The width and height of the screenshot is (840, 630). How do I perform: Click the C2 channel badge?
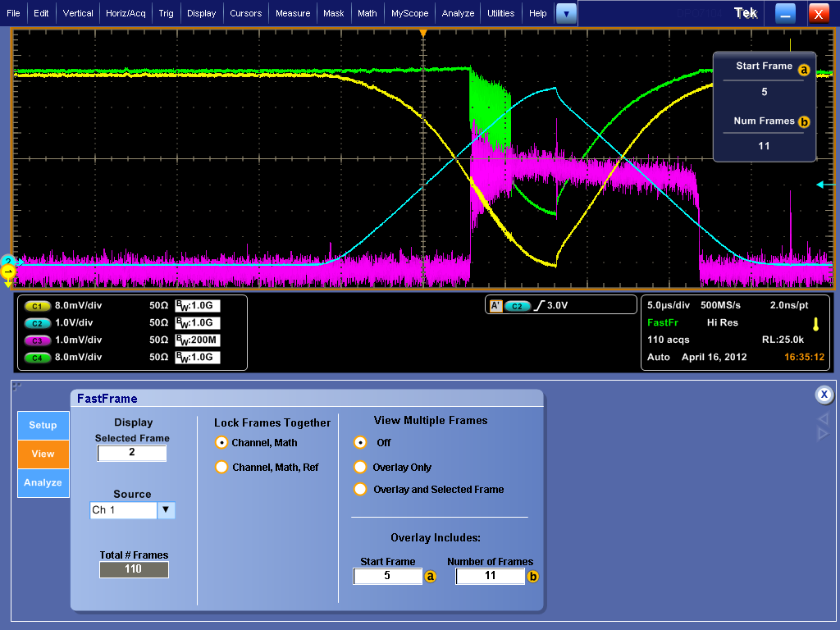(x=36, y=322)
